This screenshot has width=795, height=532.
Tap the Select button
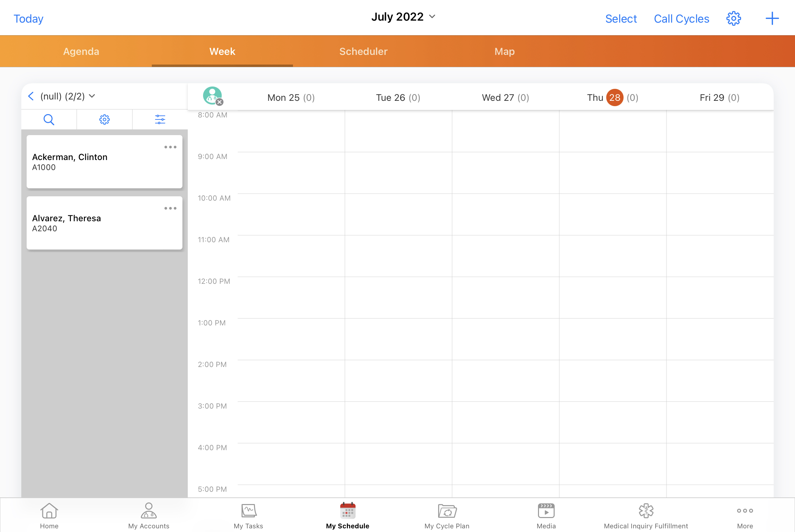pyautogui.click(x=621, y=19)
